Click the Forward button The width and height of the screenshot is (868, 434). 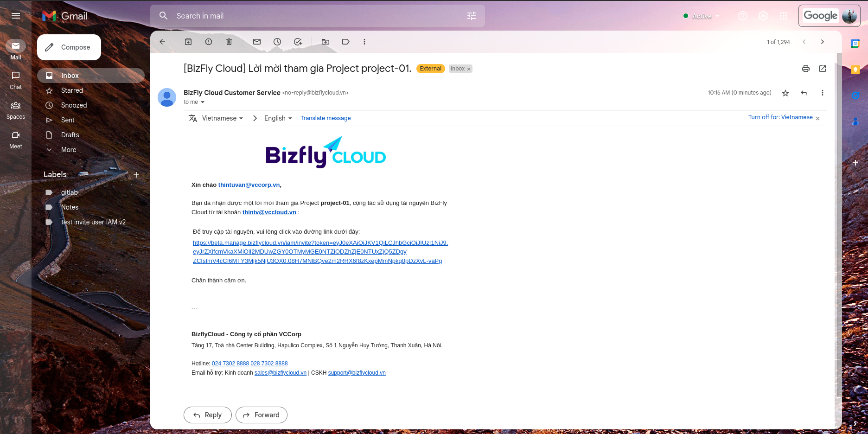coord(262,415)
